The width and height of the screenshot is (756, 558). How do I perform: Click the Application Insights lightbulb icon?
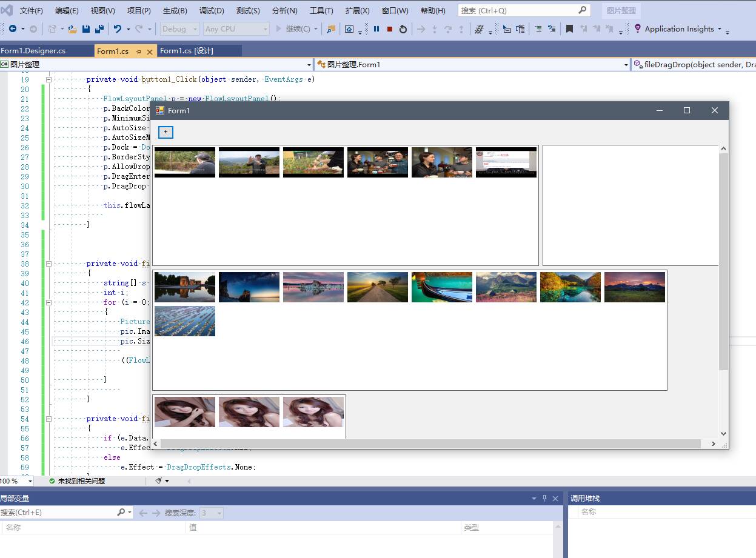pos(637,28)
